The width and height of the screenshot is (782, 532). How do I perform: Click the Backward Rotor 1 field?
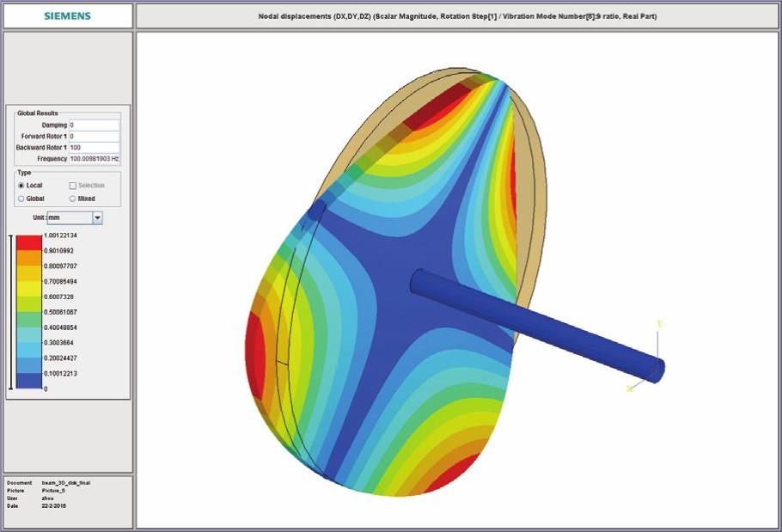coord(95,148)
